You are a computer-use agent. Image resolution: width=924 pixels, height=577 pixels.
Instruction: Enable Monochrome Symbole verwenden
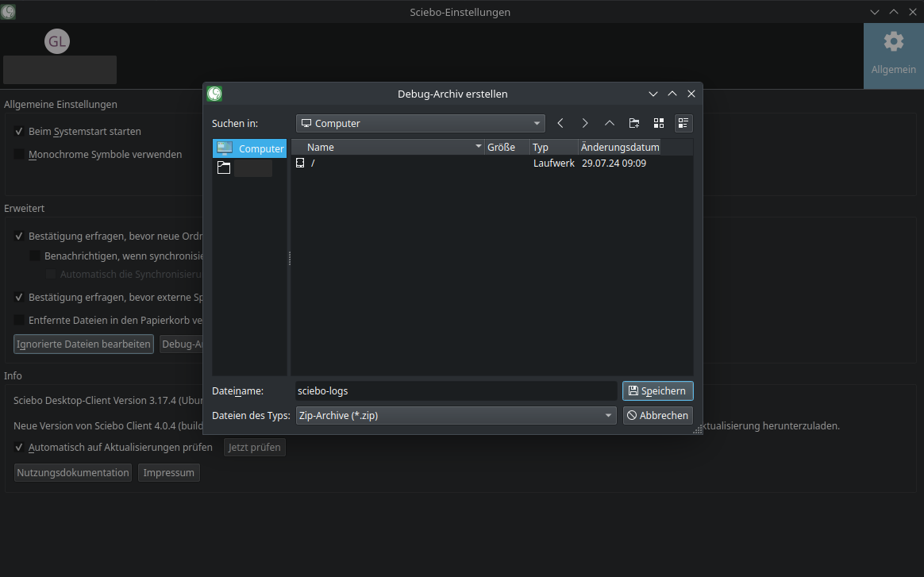[x=19, y=155]
